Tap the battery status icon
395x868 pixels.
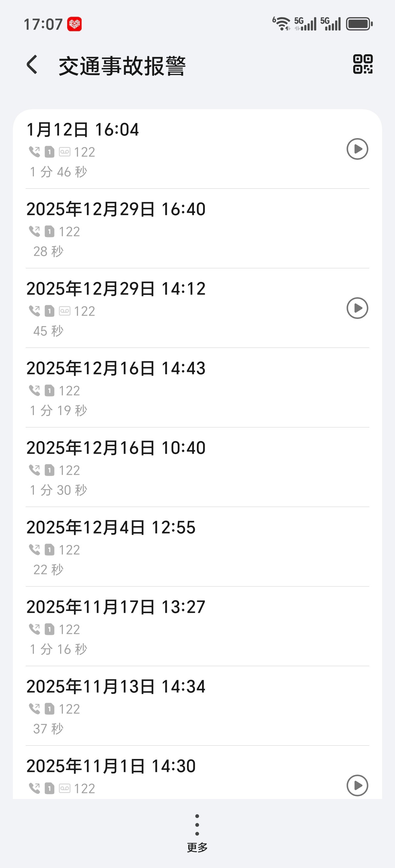point(359,24)
